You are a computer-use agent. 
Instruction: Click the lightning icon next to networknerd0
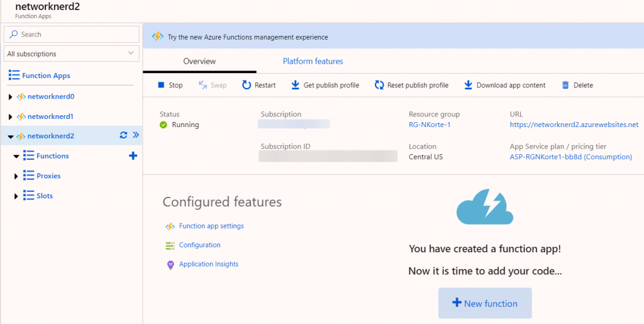[x=21, y=97]
